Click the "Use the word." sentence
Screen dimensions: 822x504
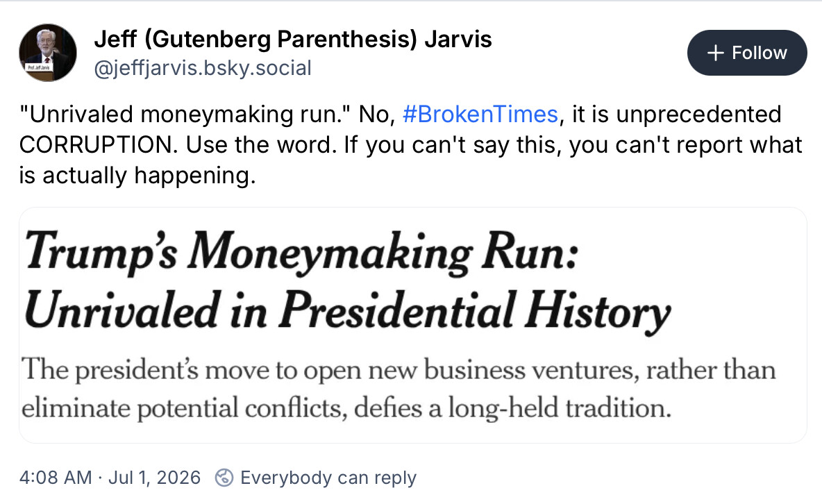pos(261,145)
